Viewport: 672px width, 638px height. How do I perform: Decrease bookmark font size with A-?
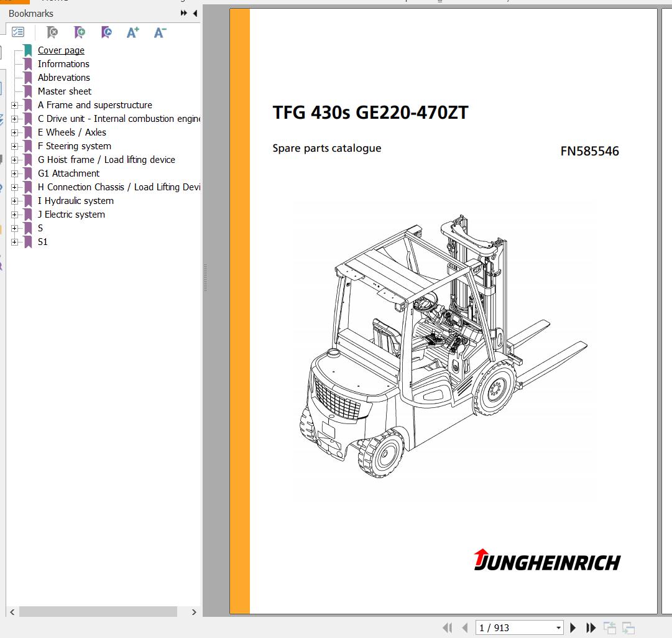160,32
